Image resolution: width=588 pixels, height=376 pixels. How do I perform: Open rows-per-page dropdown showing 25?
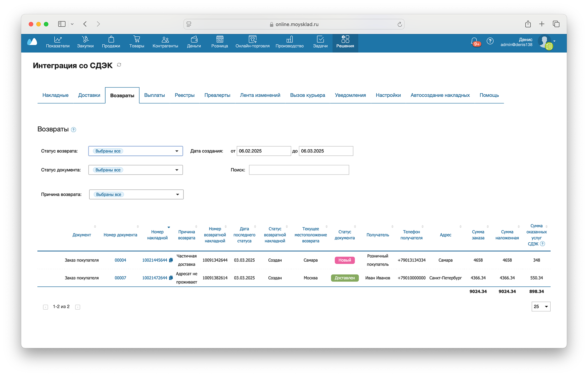541,306
